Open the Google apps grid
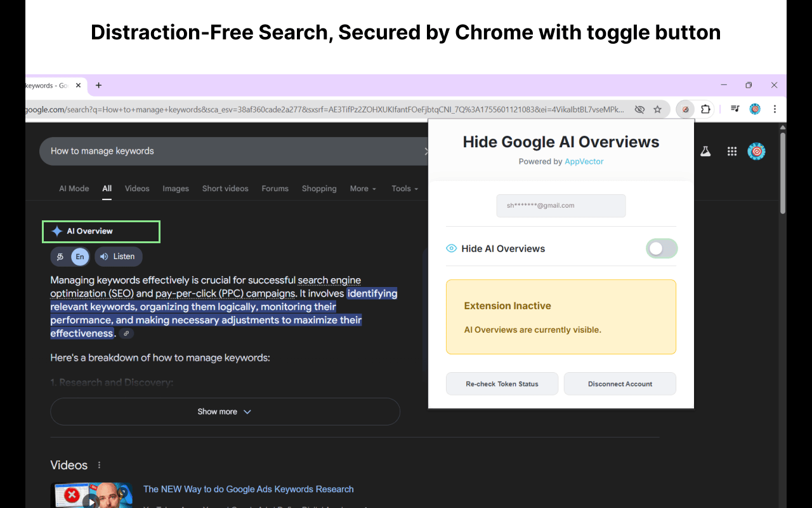812x508 pixels. (x=731, y=151)
